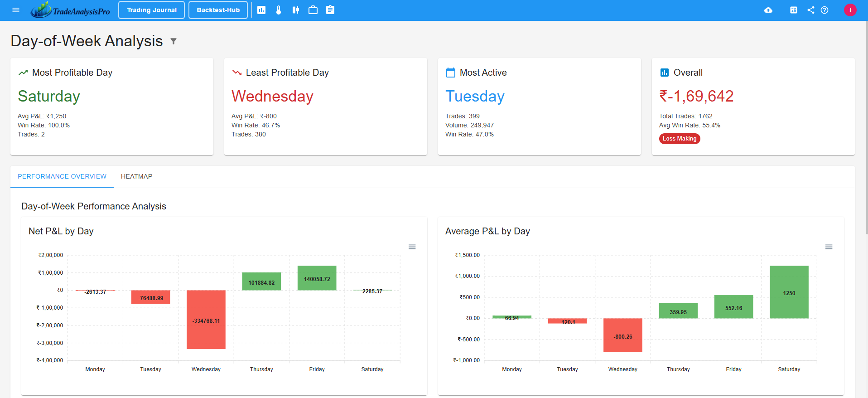
Task: Open the bar chart analytics icon
Action: coord(261,10)
